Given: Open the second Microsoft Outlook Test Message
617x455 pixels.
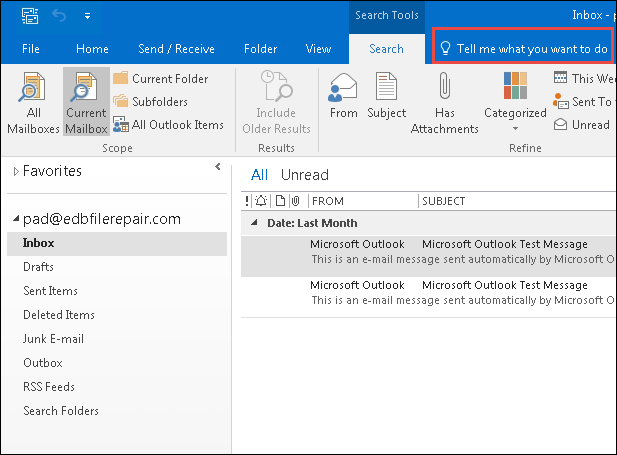Looking at the screenshot, I should tap(429, 297).
